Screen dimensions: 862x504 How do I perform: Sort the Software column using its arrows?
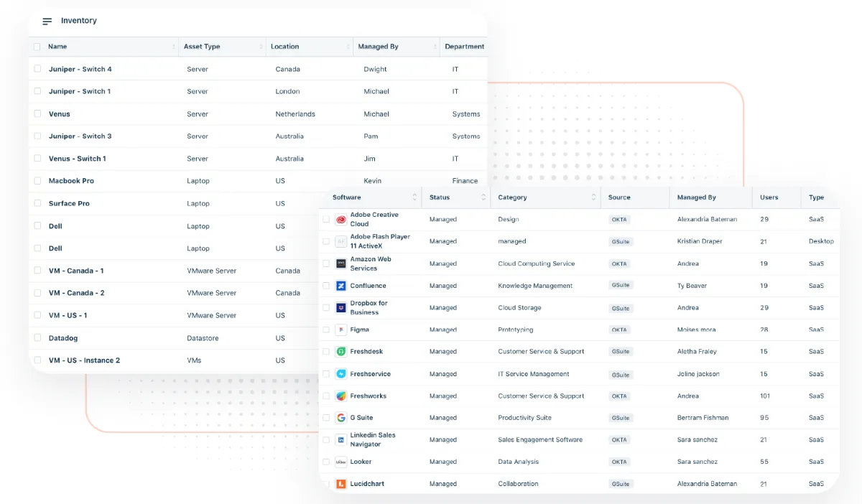[x=414, y=197]
